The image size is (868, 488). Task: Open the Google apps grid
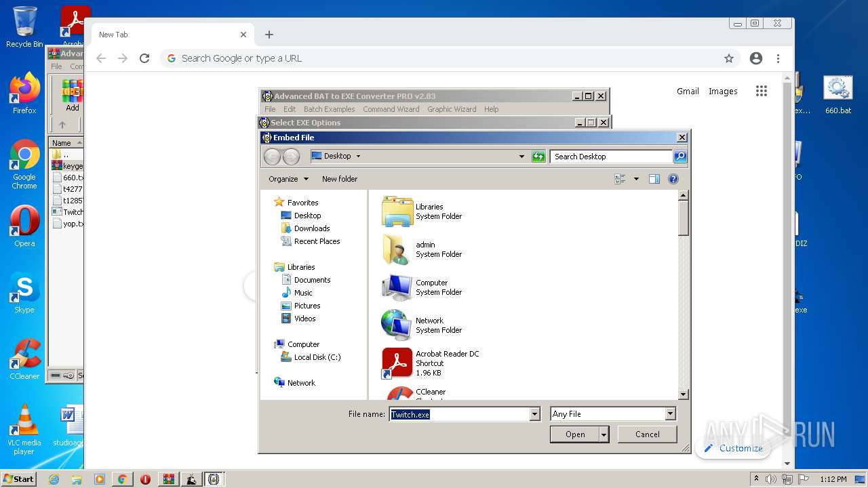762,91
